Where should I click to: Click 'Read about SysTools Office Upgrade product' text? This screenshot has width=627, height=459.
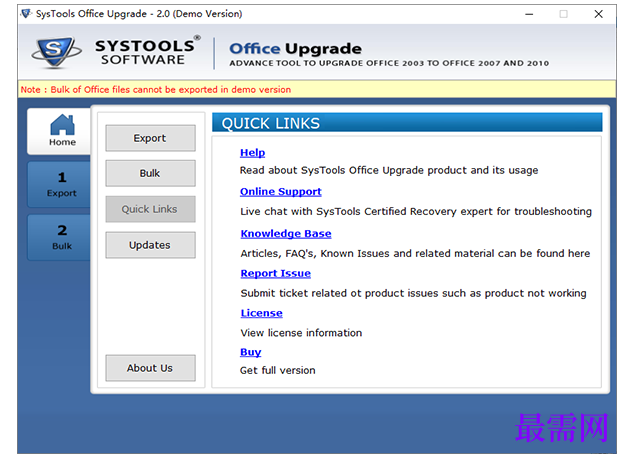tap(389, 170)
